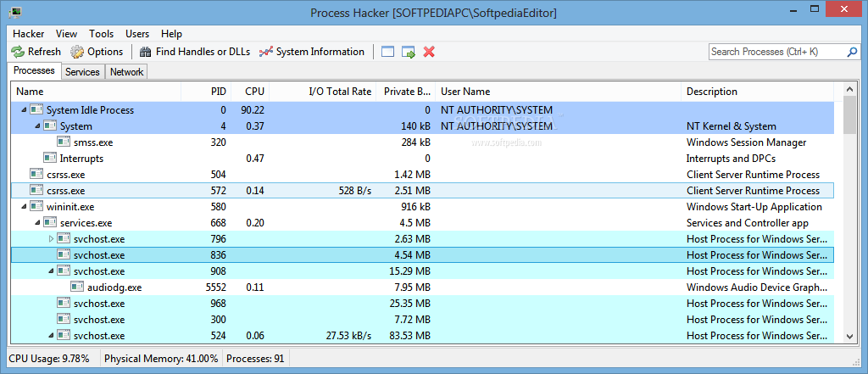Open the System Information graph icon
Viewport: 868px width, 374px height.
pos(266,52)
